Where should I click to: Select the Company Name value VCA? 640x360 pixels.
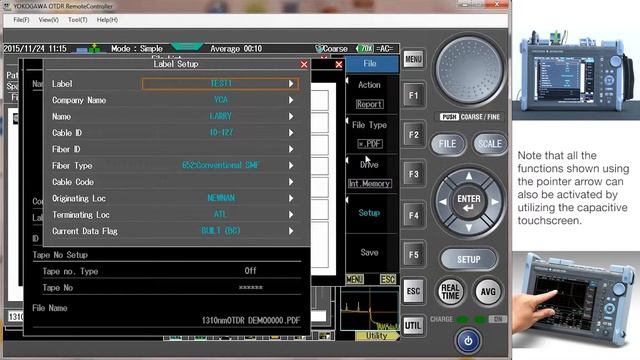click(221, 100)
